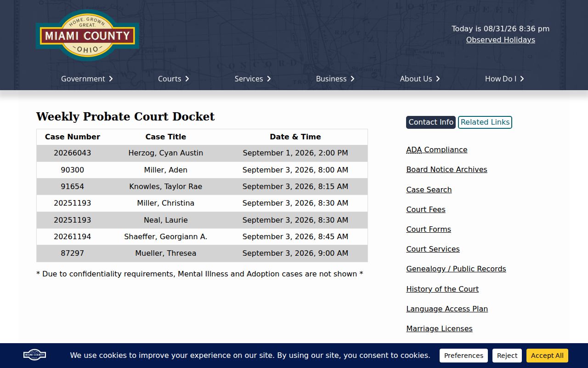Expand the How Do I menu
The width and height of the screenshot is (588, 368).
(x=504, y=79)
